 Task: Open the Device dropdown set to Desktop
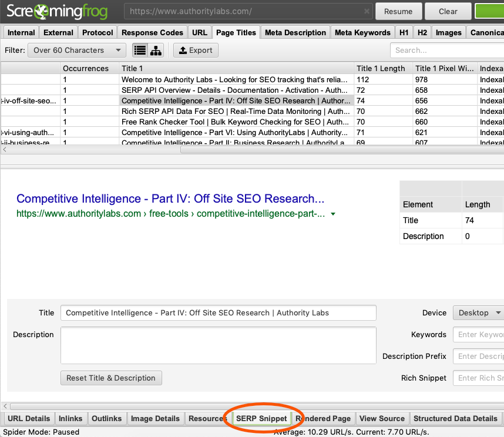(x=479, y=312)
